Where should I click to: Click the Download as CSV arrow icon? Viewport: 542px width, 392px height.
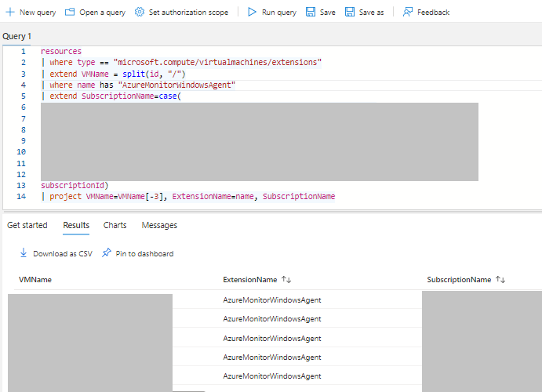coord(24,253)
